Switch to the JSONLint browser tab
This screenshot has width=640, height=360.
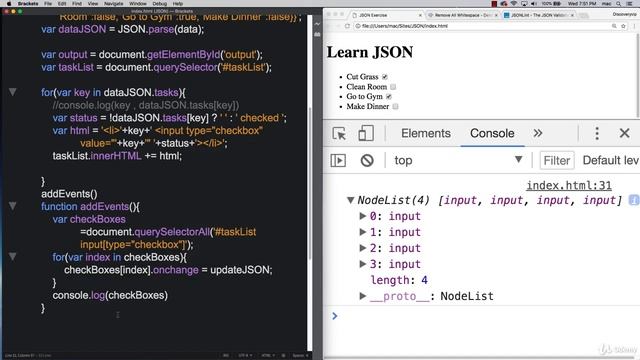click(x=539, y=15)
